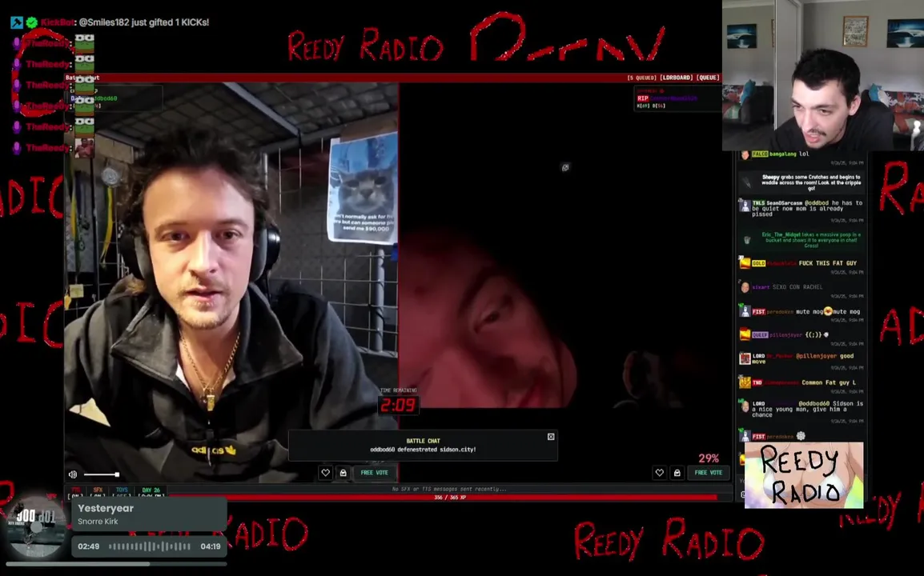Open the QUEUE tab
The image size is (924, 576).
click(x=708, y=78)
